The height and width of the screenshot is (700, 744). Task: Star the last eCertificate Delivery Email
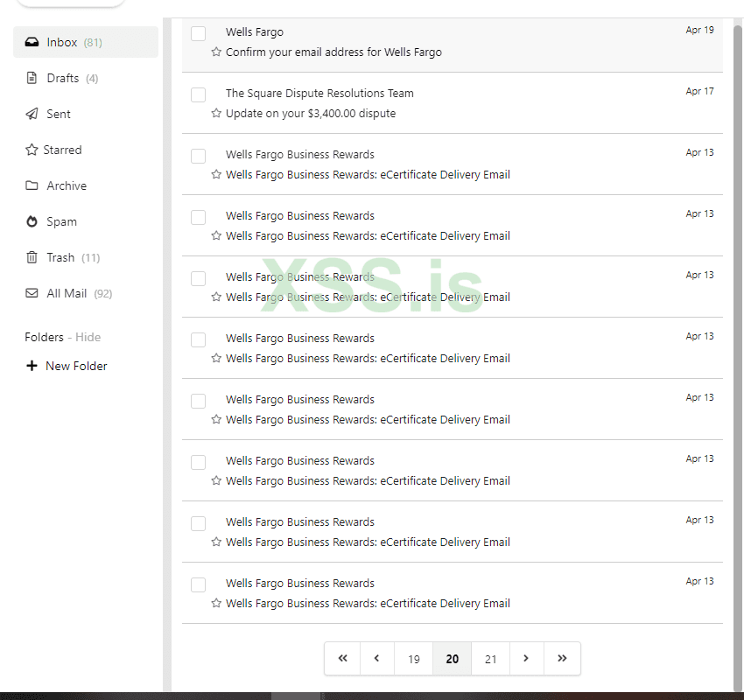point(216,603)
